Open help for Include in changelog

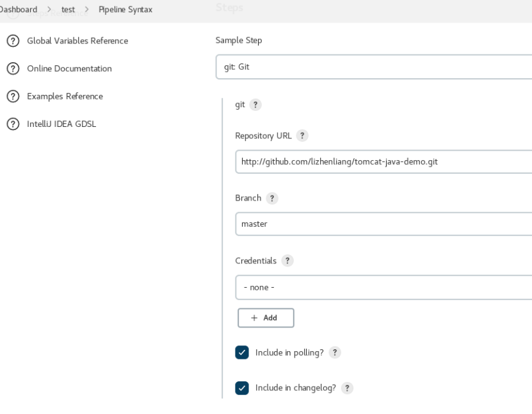point(347,388)
